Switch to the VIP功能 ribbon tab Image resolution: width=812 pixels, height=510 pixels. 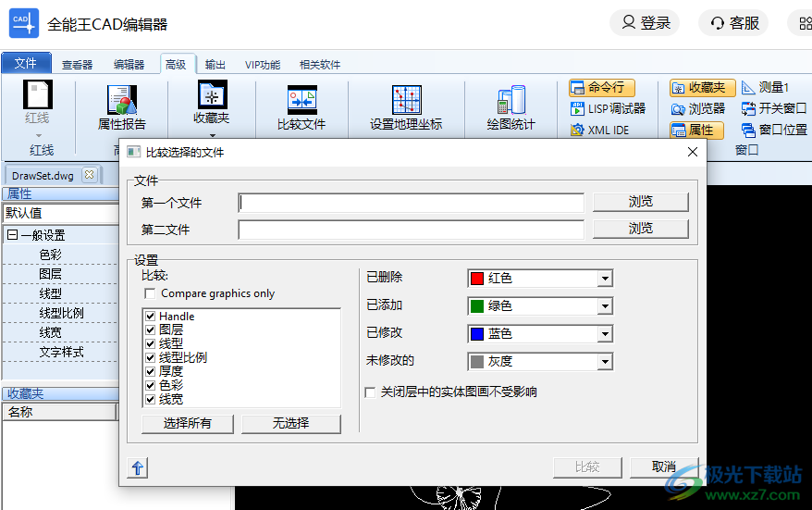(x=263, y=64)
